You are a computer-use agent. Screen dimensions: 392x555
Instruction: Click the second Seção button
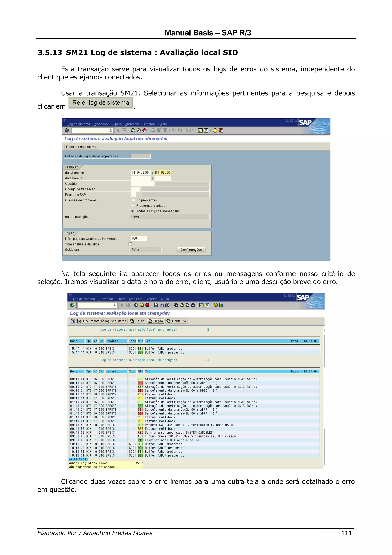coord(156,321)
